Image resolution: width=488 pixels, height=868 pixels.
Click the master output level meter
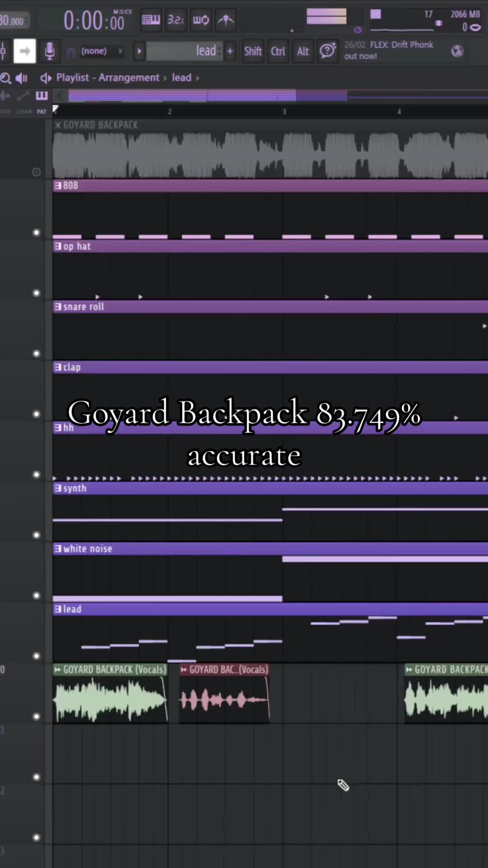click(x=326, y=17)
